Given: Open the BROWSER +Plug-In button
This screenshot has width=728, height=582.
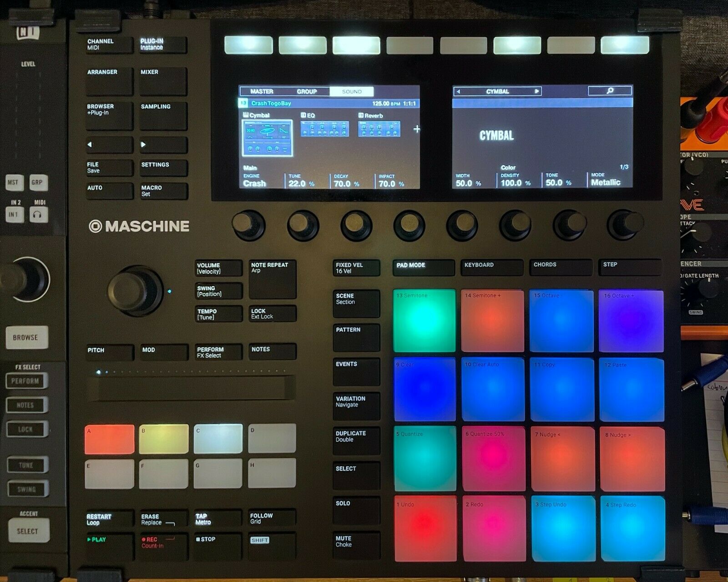Looking at the screenshot, I should (109, 115).
